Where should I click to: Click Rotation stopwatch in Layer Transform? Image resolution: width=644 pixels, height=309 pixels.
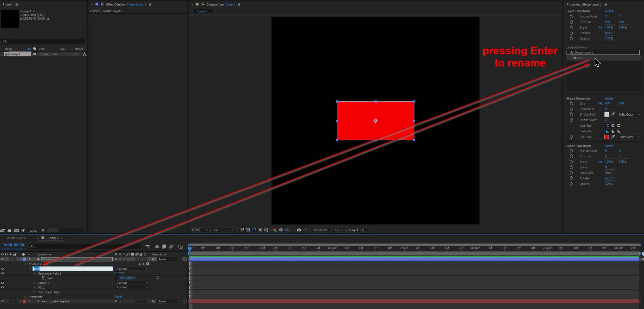click(x=571, y=33)
